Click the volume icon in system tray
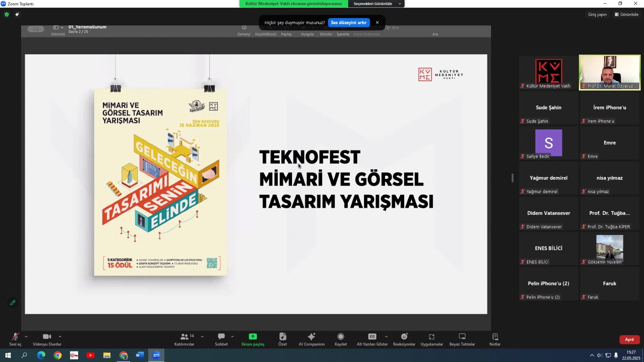The height and width of the screenshot is (362, 644). [x=599, y=355]
